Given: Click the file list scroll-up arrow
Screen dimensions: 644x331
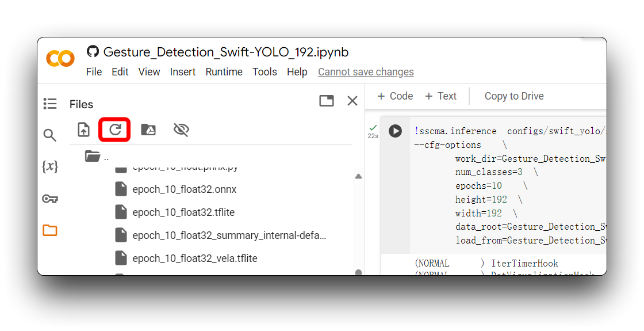Looking at the screenshot, I should [358, 176].
